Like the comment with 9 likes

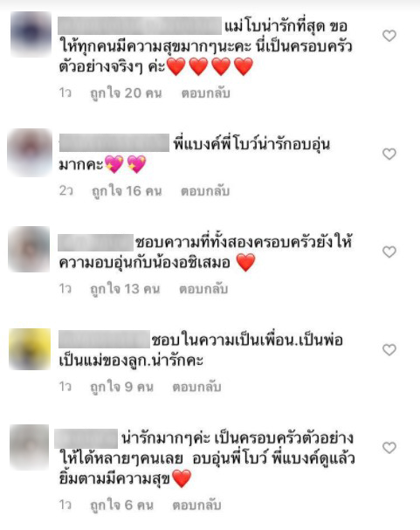pyautogui.click(x=389, y=350)
